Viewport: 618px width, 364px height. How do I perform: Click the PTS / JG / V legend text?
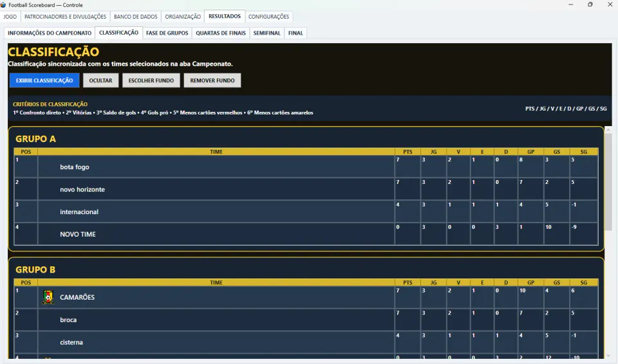[x=566, y=109]
